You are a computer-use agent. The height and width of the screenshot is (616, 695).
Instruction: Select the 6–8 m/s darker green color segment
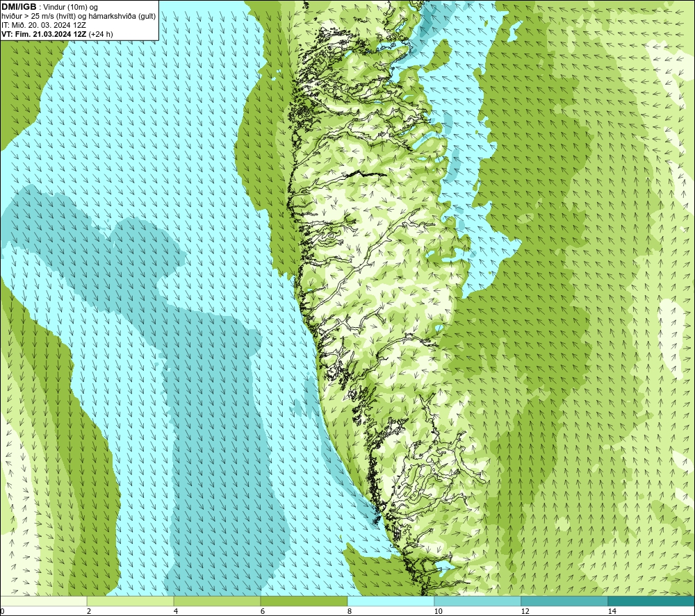pyautogui.click(x=304, y=601)
